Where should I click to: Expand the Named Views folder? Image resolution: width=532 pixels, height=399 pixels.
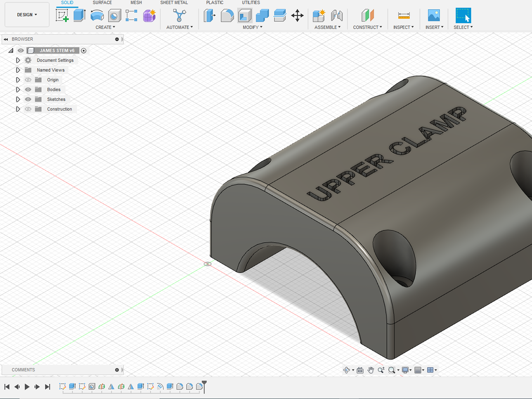tap(18, 70)
